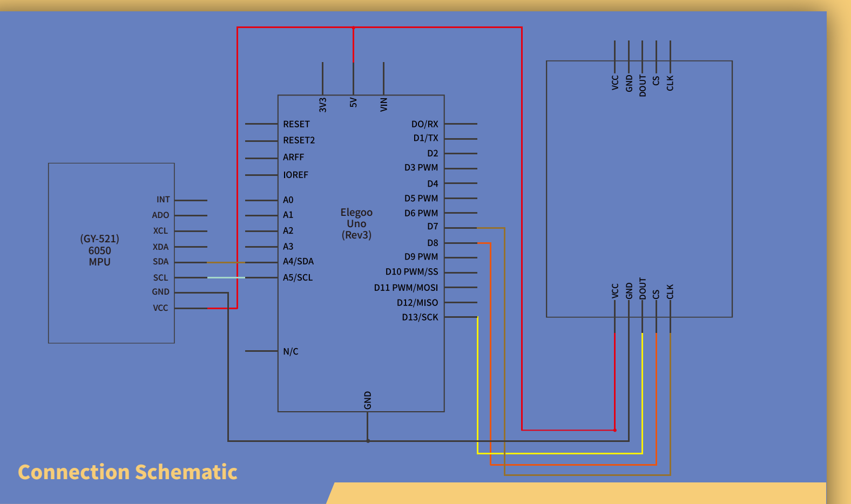This screenshot has width=851, height=504.
Task: Select the D6 PWM pin label
Action: [x=421, y=213]
